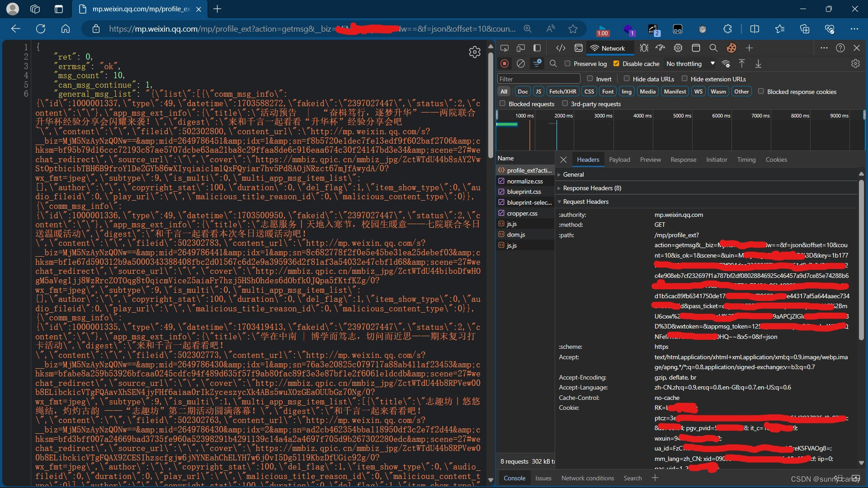Click the Filter input field

(538, 79)
